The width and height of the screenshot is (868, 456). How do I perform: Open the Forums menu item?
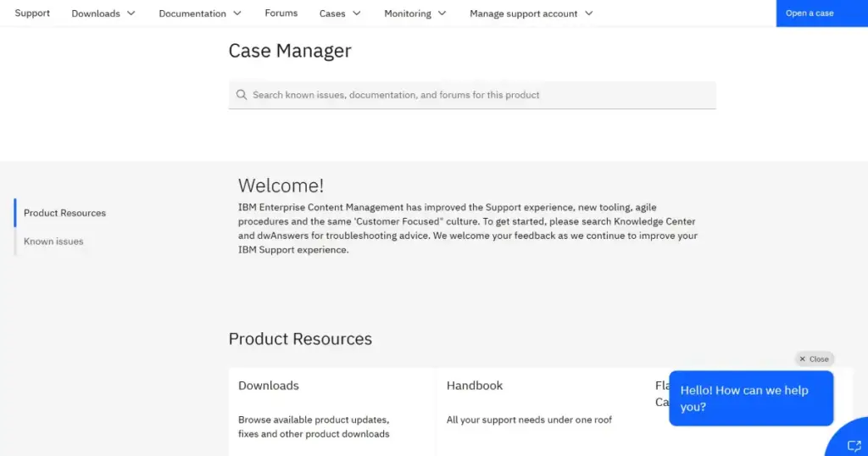coord(281,13)
